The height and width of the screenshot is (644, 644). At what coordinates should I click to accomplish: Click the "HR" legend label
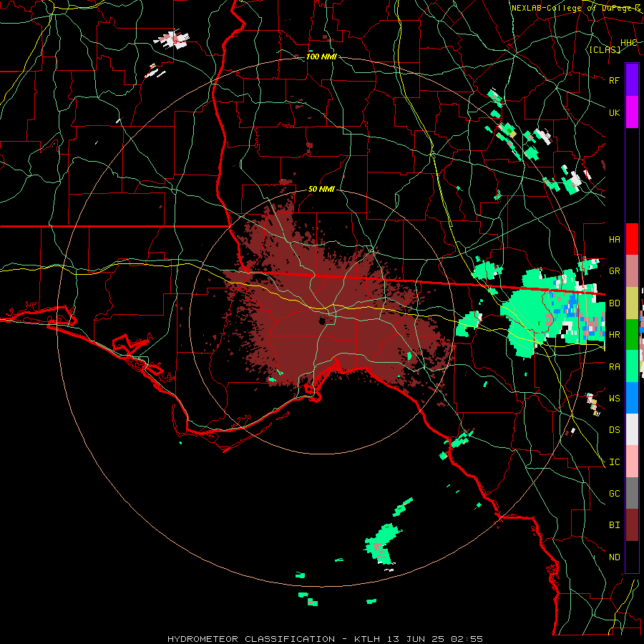point(615,335)
